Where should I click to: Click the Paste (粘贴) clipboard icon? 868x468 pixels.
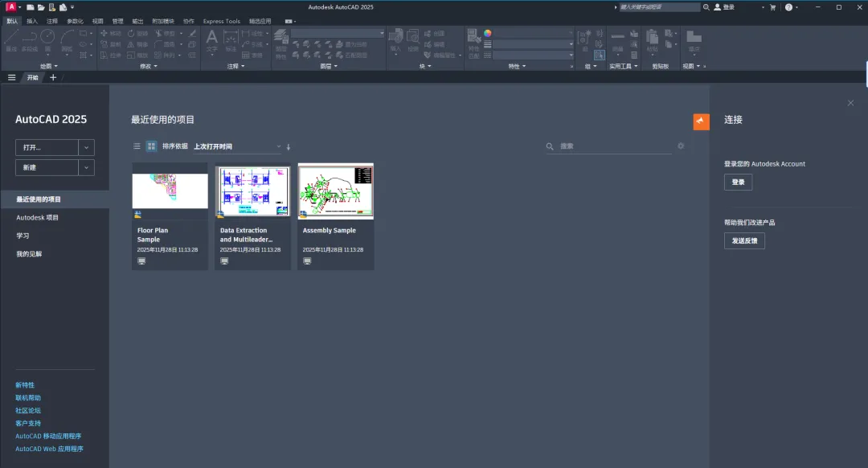click(652, 41)
